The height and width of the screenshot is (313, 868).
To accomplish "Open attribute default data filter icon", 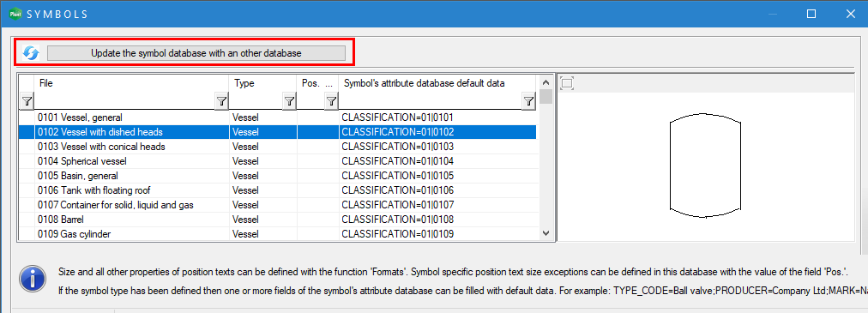I will (x=528, y=101).
